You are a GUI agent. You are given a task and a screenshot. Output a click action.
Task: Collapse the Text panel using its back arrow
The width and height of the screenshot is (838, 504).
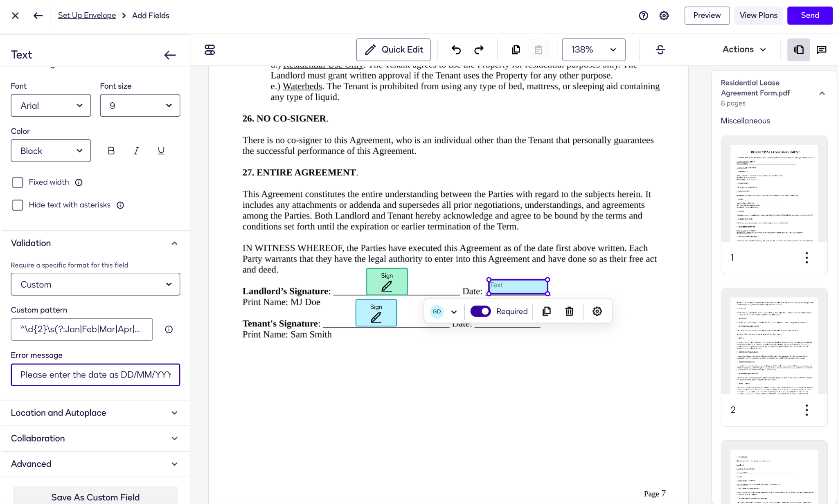[170, 55]
